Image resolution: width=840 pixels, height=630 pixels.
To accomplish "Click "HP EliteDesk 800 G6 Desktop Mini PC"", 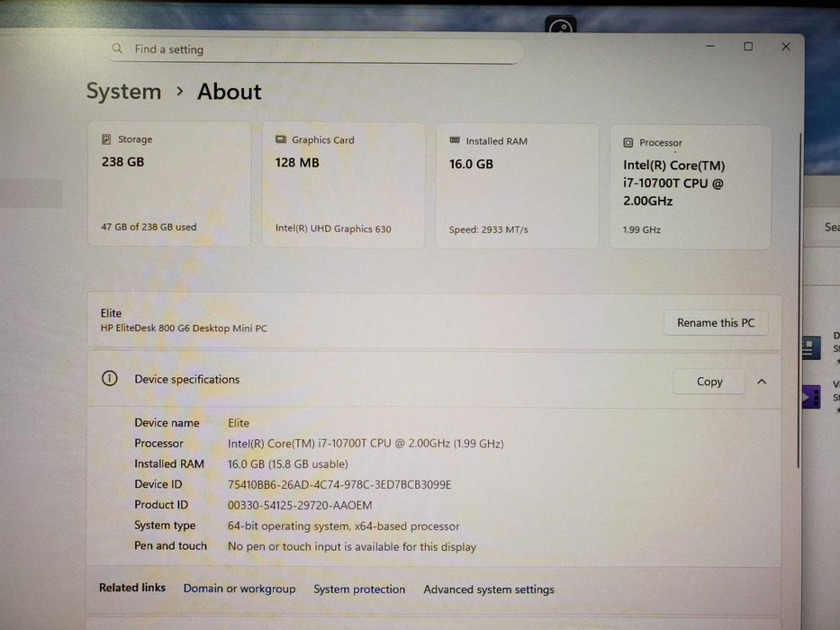I will pyautogui.click(x=184, y=328).
